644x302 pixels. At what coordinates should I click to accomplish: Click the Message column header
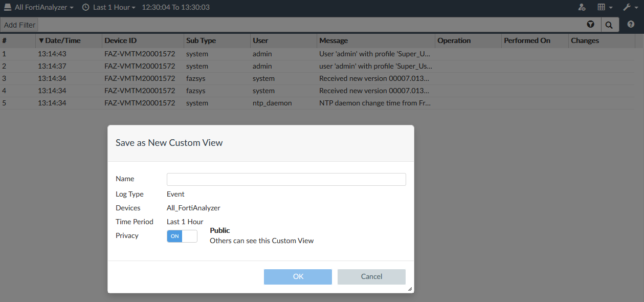[x=334, y=40]
